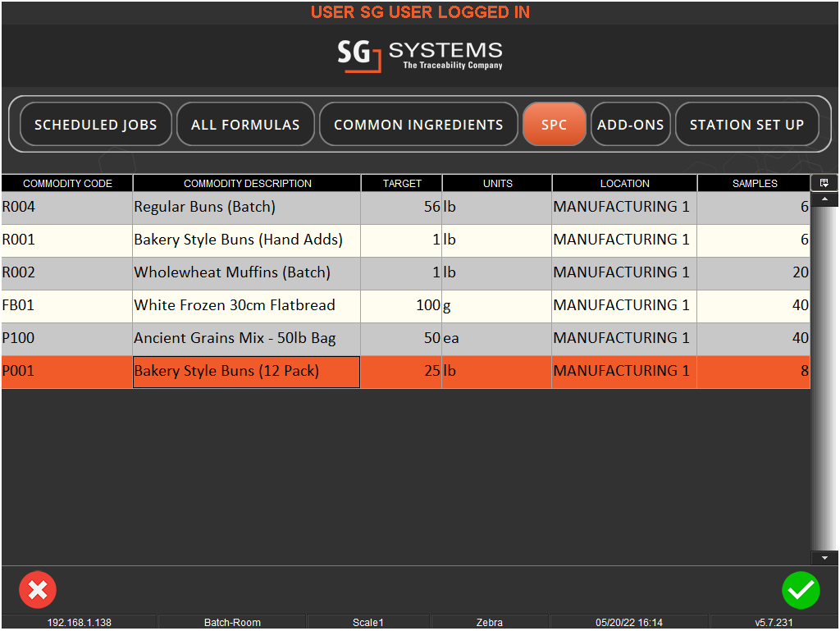The width and height of the screenshot is (840, 631).
Task: Select the Bakery Style Buns (12 Pack) row
Action: coord(246,371)
